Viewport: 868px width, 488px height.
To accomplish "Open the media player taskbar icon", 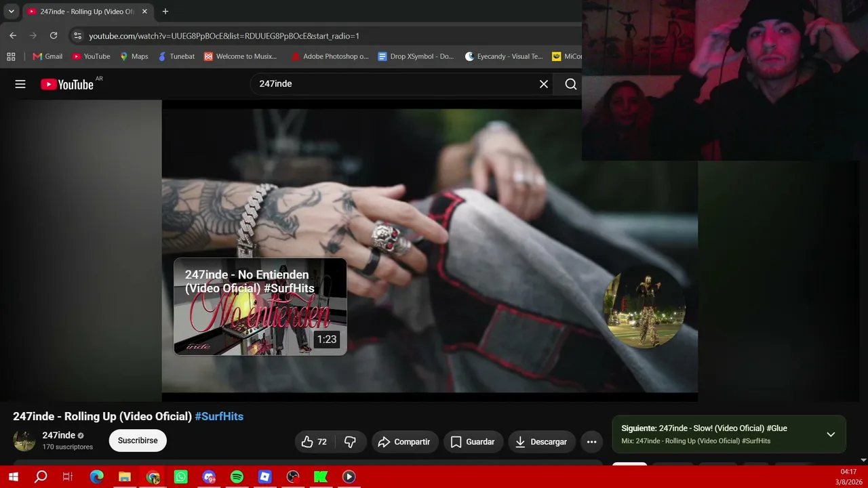I will tap(349, 477).
